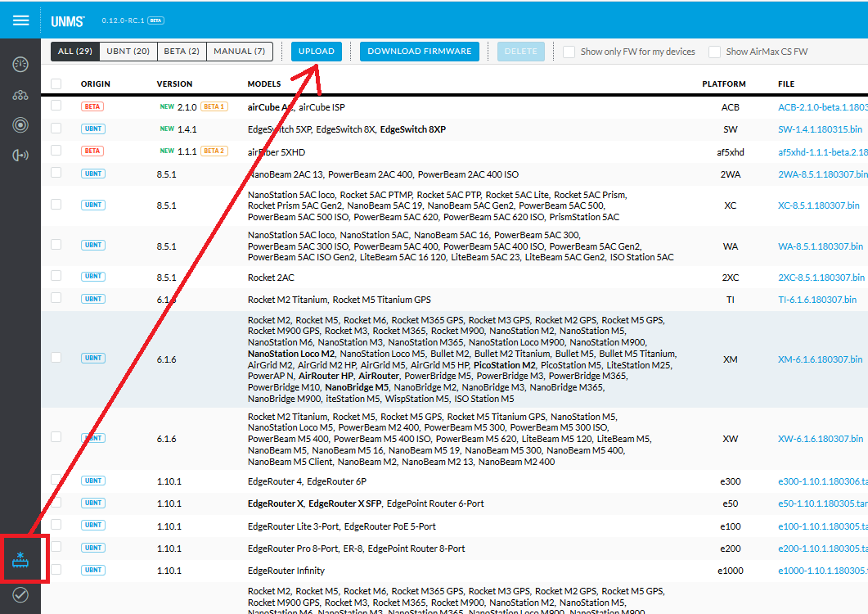Select the MANUAL (7) filter tab
Viewport: 868px width, 614px height.
pos(239,52)
